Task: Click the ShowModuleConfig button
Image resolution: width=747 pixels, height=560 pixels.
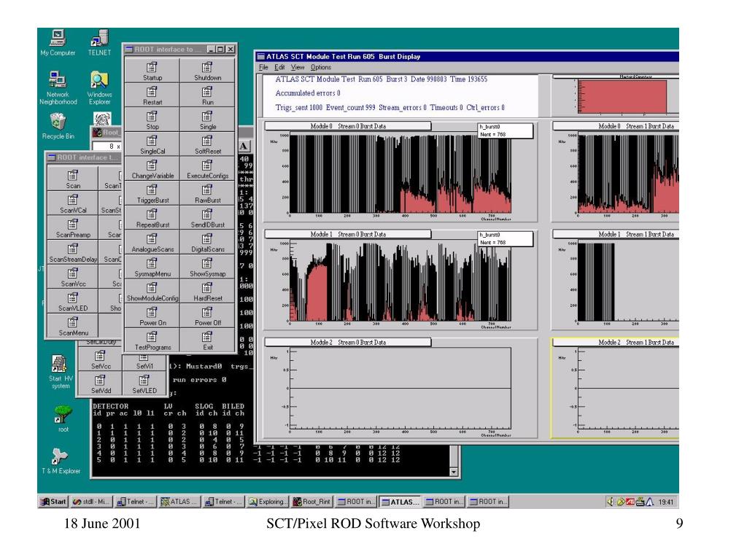Action: (152, 292)
